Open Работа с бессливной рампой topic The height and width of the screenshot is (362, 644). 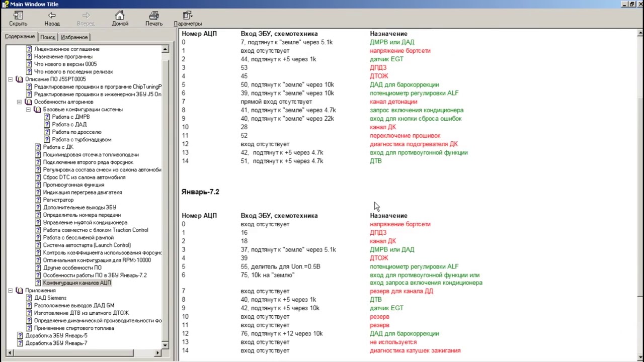click(78, 238)
